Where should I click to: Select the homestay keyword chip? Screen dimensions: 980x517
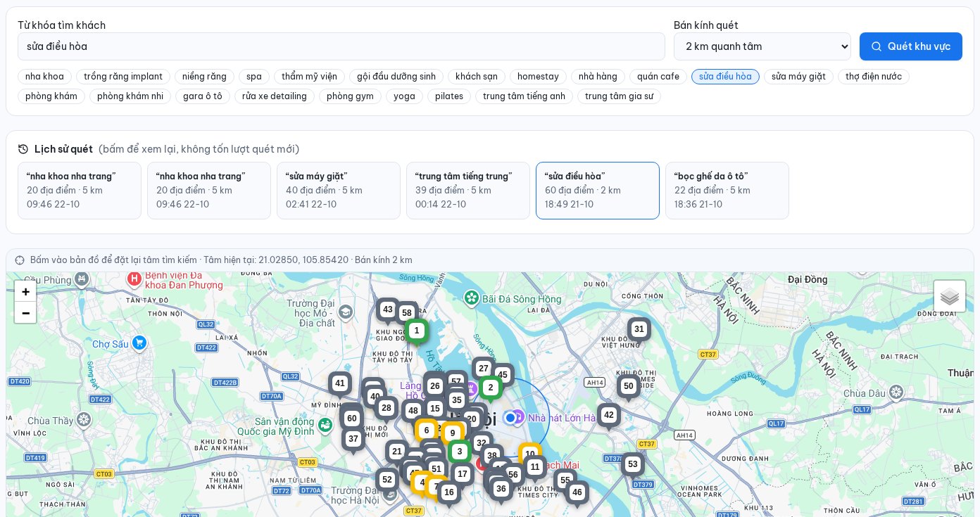pos(538,77)
